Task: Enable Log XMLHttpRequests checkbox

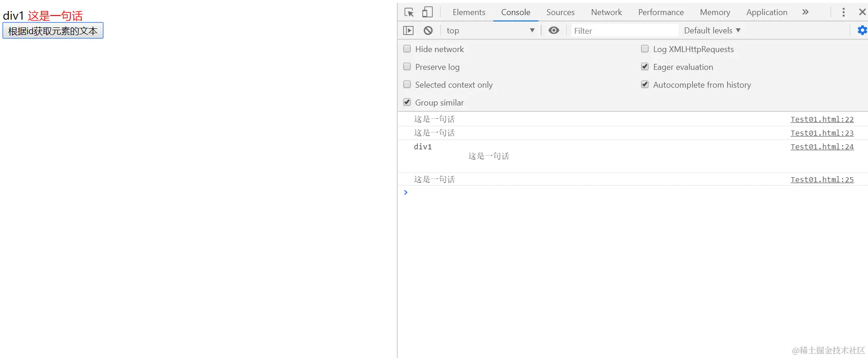Action: click(x=645, y=49)
